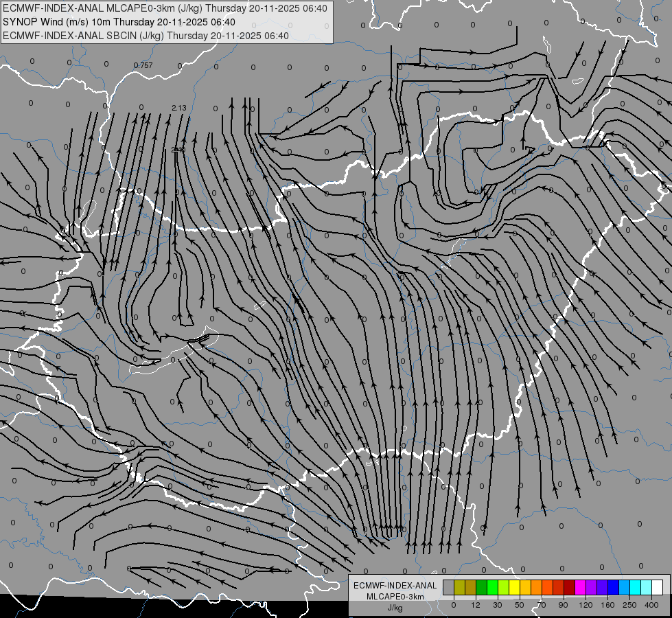This screenshot has height=618, width=672.
Task: Click the pure yellow legend swatch
Action: pyautogui.click(x=514, y=587)
